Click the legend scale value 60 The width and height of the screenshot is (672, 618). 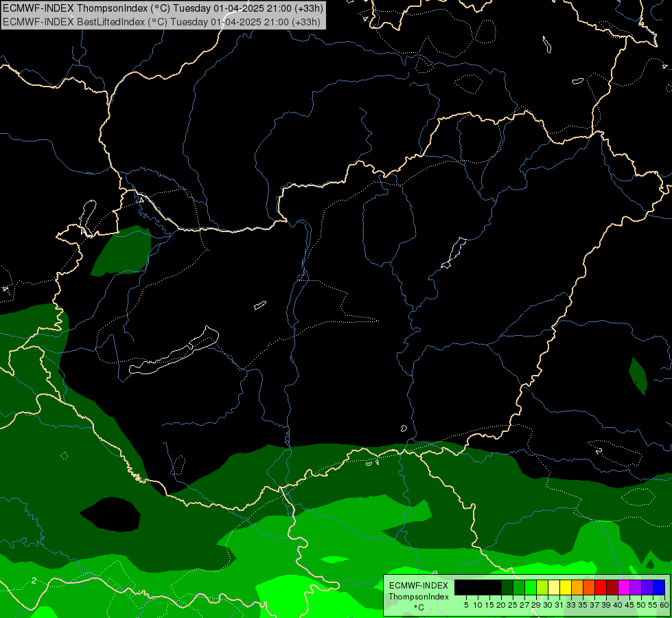click(664, 605)
